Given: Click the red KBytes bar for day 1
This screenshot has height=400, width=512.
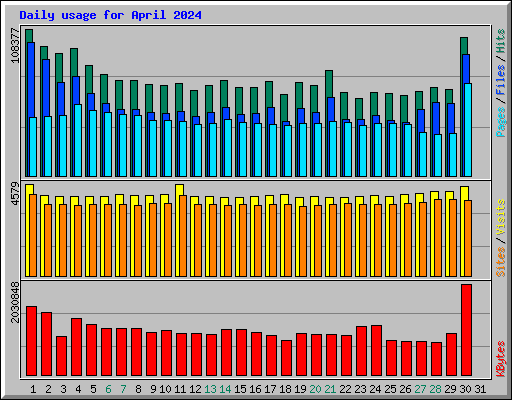Looking at the screenshot, I should point(31,341).
